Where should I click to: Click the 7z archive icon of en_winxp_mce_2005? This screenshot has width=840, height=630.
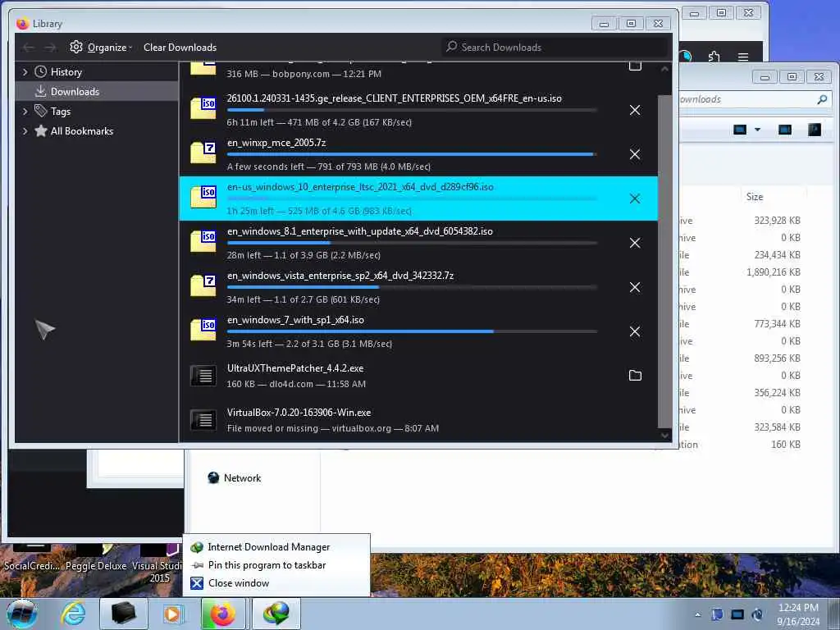[203, 153]
